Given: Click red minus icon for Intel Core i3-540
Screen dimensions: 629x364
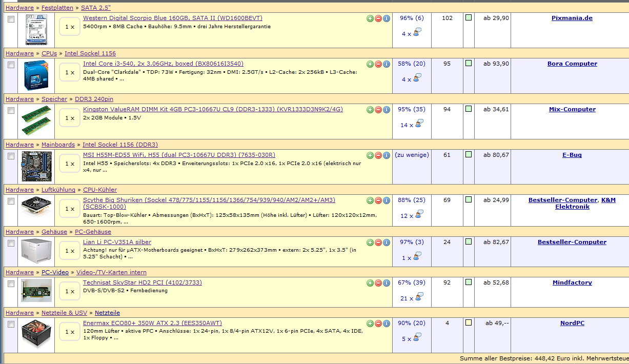Looking at the screenshot, I should click(378, 64).
